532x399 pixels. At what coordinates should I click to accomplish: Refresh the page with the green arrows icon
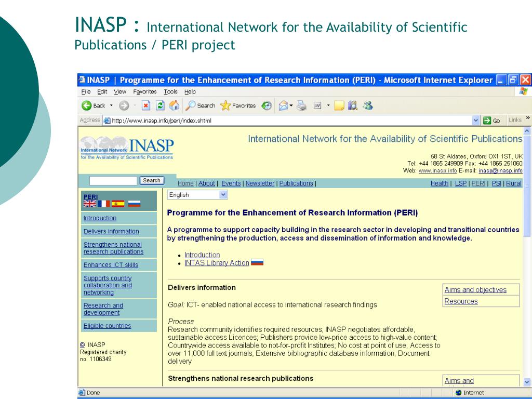pos(160,105)
